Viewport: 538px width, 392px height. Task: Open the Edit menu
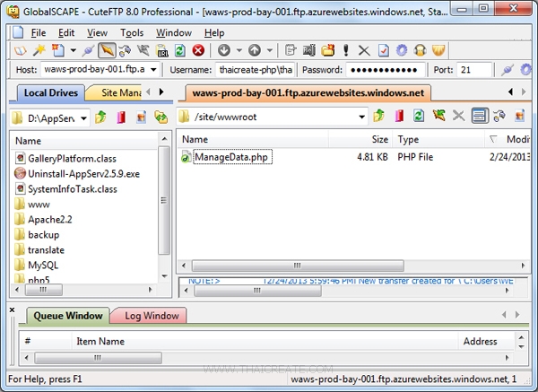tap(66, 33)
